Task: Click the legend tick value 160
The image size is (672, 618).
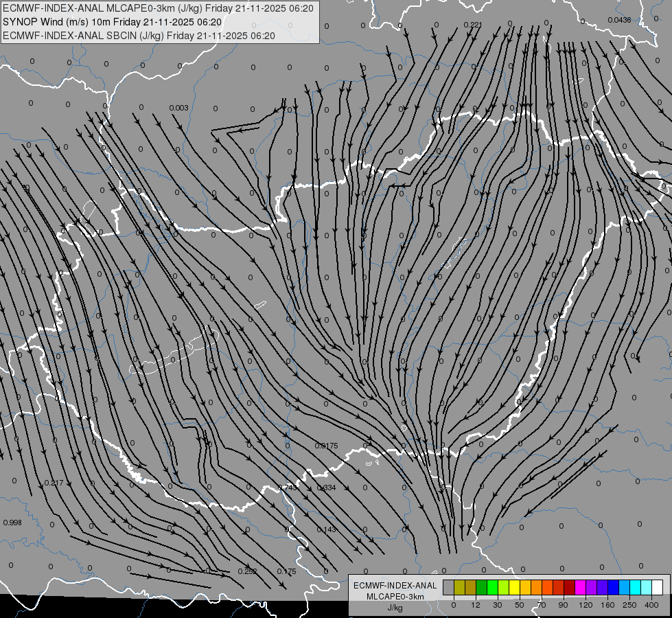Action: [x=607, y=605]
